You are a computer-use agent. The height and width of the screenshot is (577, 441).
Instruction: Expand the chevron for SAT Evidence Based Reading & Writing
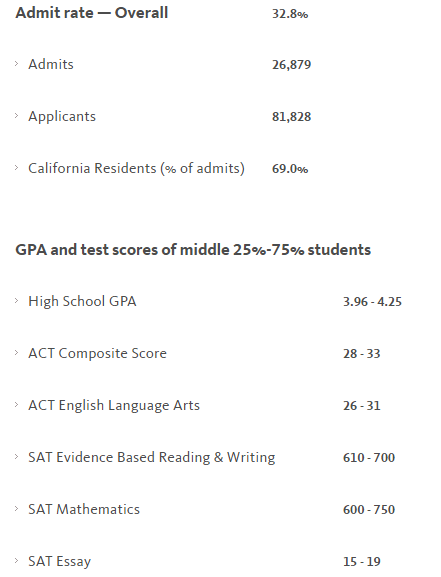coord(17,457)
